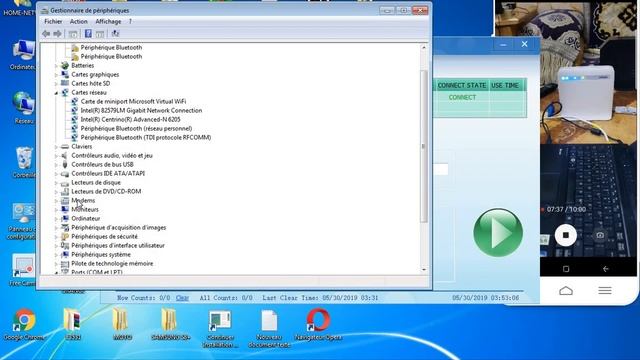Click the Cartes réseau network icon
Image resolution: width=640 pixels, height=360 pixels.
point(65,93)
